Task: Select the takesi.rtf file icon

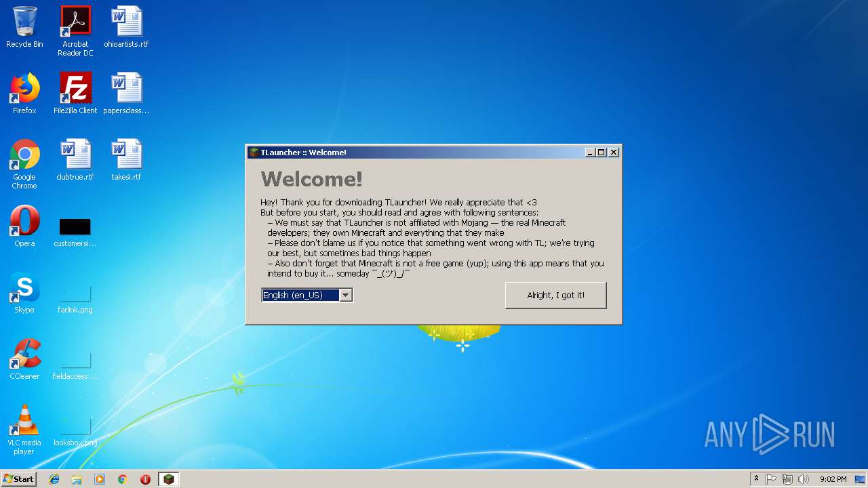Action: coord(126,160)
